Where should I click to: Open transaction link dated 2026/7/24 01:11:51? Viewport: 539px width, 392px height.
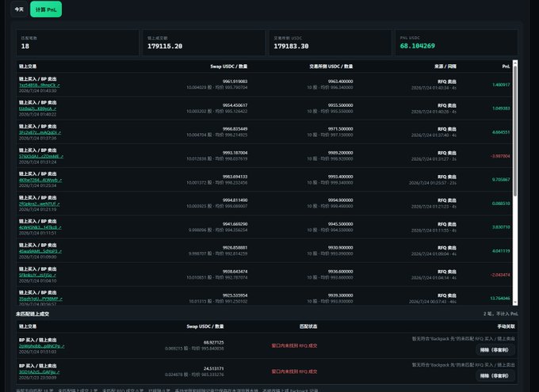tap(40, 227)
